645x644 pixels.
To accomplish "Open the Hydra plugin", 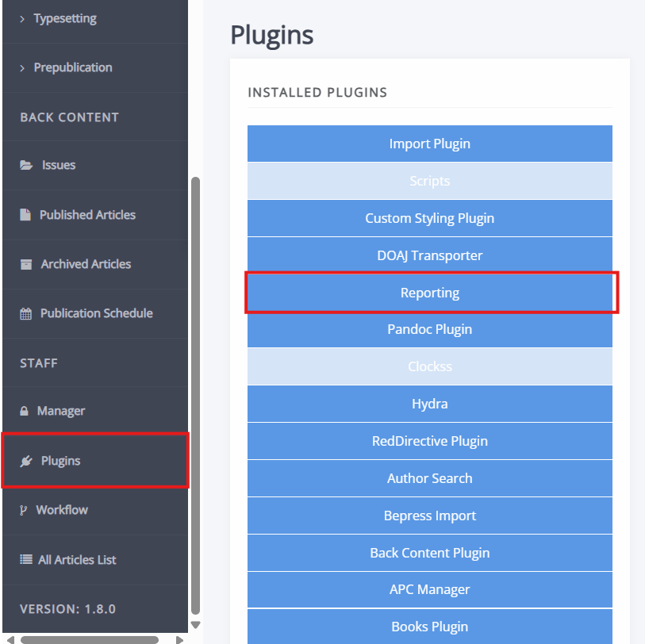I will tap(429, 404).
